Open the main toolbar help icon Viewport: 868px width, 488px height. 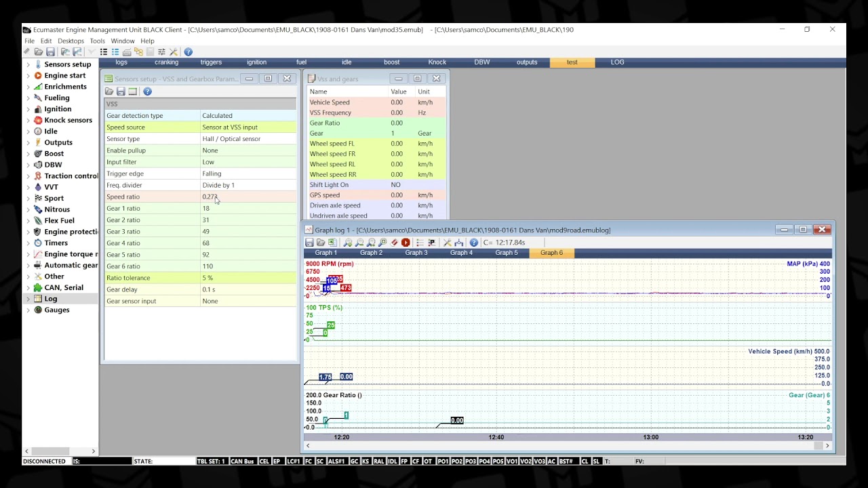click(189, 52)
